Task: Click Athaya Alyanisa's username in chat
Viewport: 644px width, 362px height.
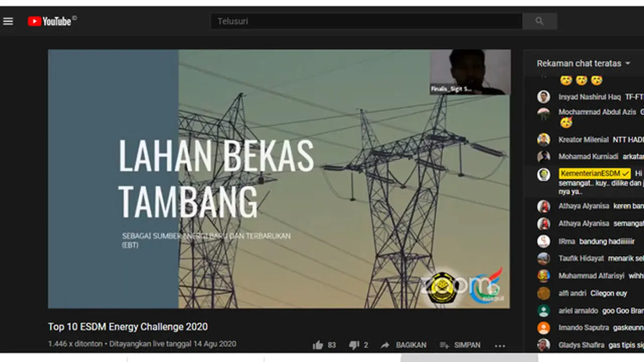Action: (x=584, y=206)
